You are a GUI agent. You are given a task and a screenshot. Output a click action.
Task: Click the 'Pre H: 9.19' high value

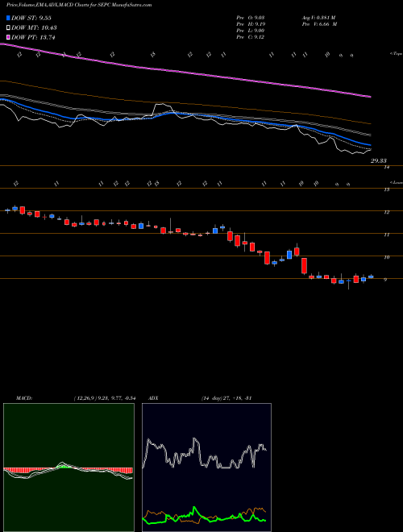251,24
